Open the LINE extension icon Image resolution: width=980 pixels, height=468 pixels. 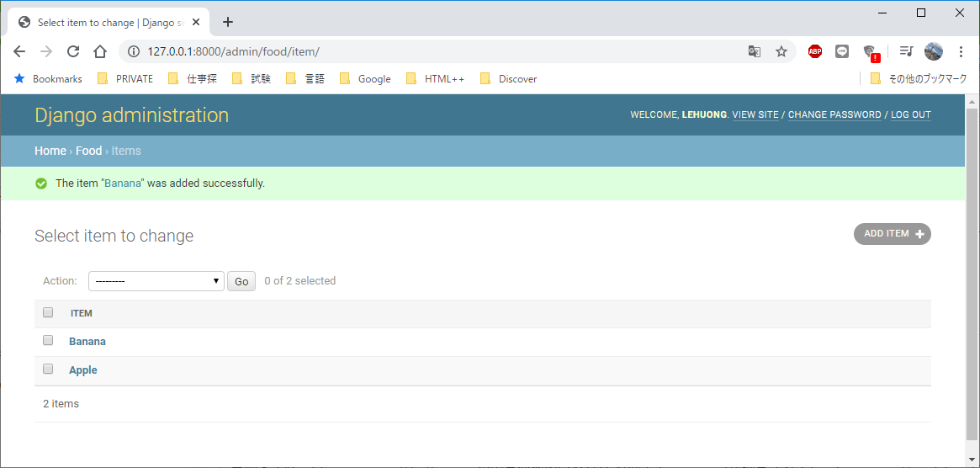pyautogui.click(x=842, y=51)
